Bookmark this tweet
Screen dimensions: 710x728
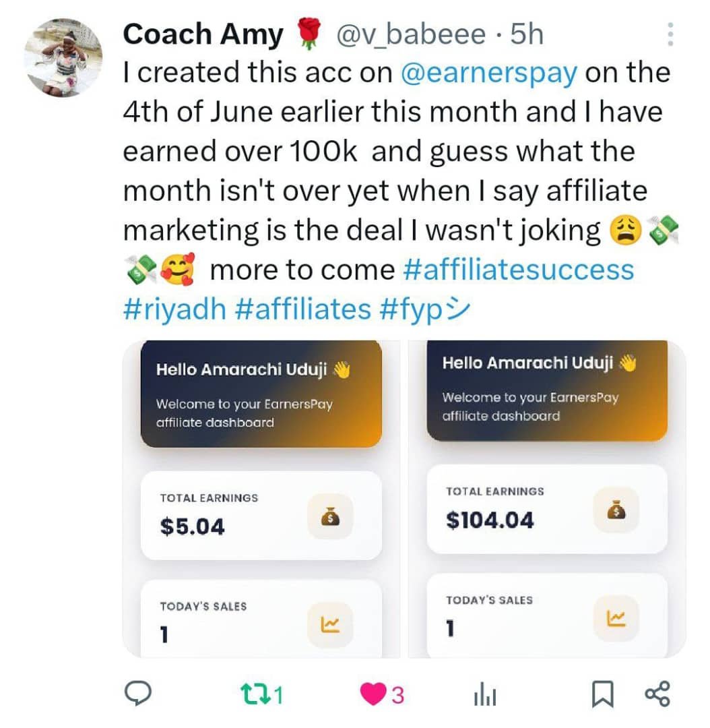pyautogui.click(x=602, y=694)
